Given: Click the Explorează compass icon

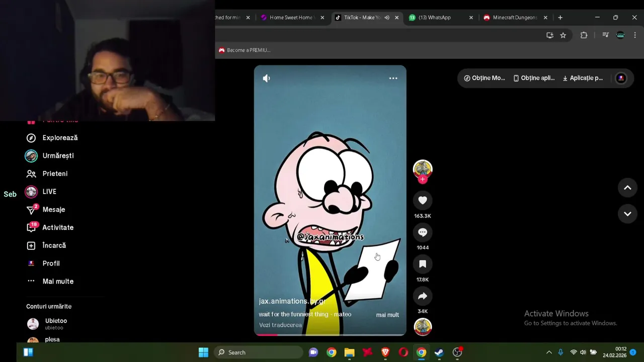Looking at the screenshot, I should point(31,138).
